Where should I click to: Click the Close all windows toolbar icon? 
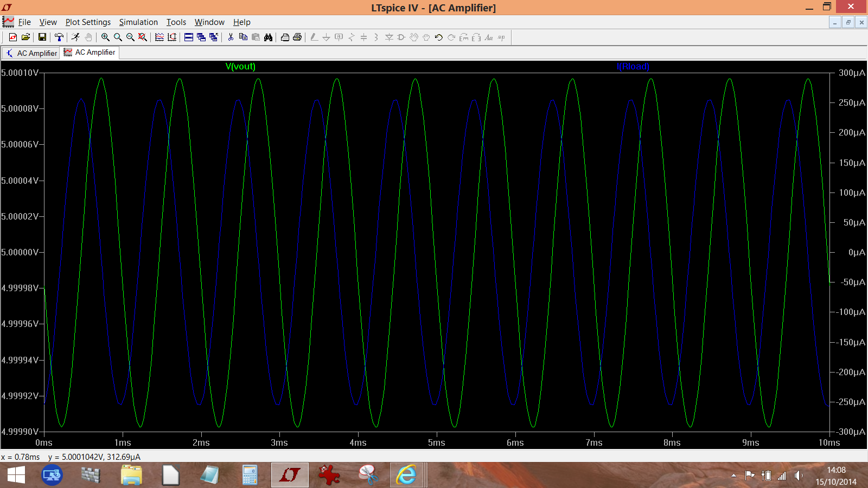pyautogui.click(x=214, y=37)
